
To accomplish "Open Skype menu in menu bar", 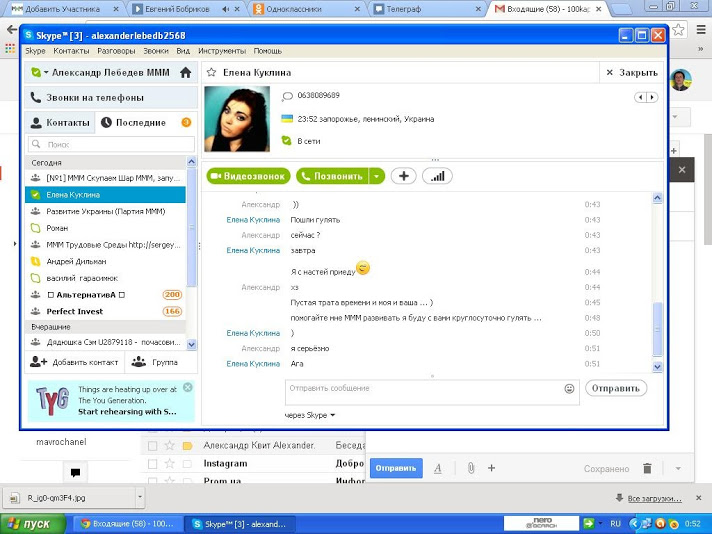I will pyautogui.click(x=35, y=51).
